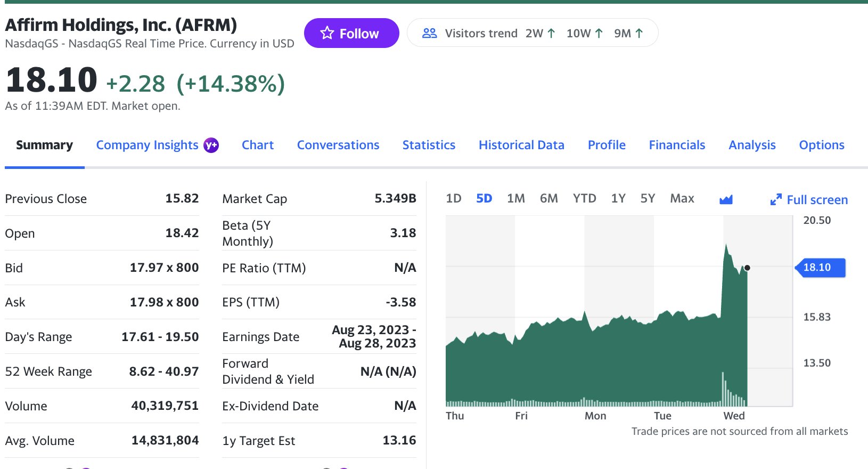Select the 1Y chart range
This screenshot has width=868, height=469.
[618, 199]
